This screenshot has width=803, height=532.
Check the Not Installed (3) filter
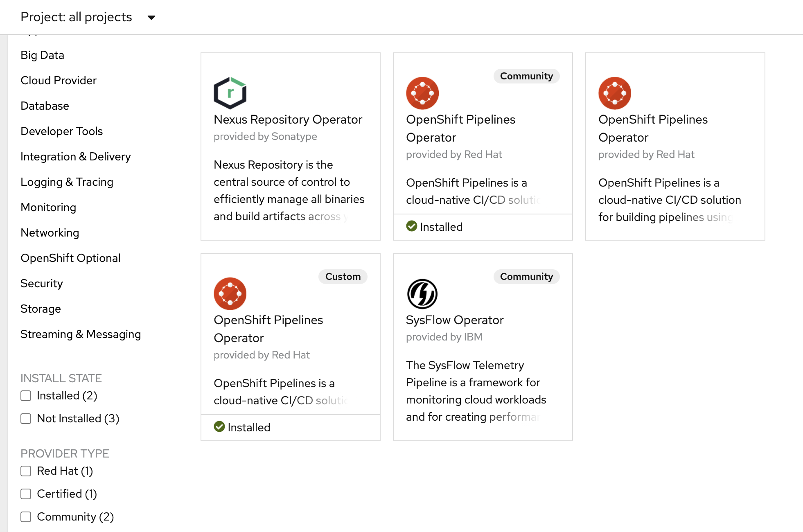[26, 418]
